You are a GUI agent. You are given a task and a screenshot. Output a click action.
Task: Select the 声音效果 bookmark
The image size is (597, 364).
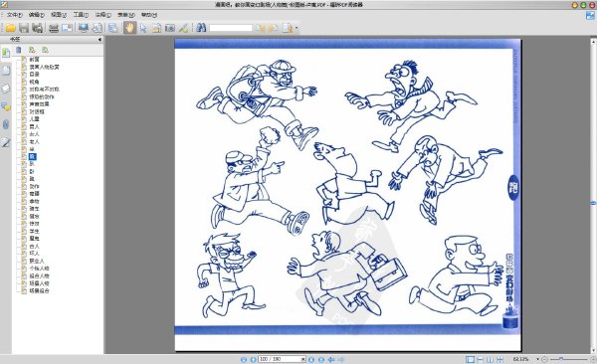point(39,104)
